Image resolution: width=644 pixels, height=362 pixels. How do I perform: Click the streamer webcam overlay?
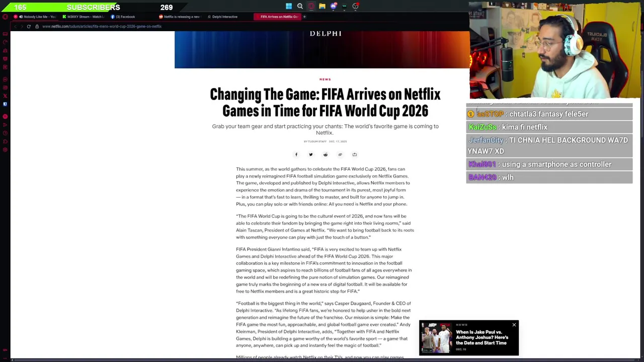pos(556,49)
